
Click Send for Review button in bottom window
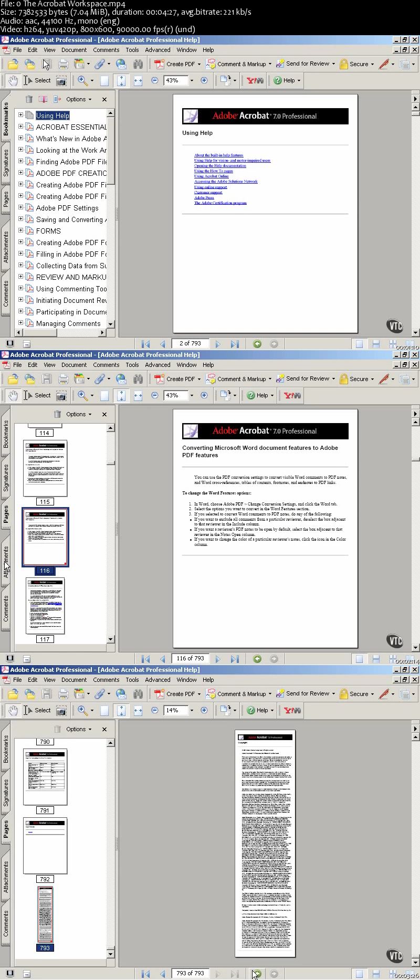(x=306, y=694)
